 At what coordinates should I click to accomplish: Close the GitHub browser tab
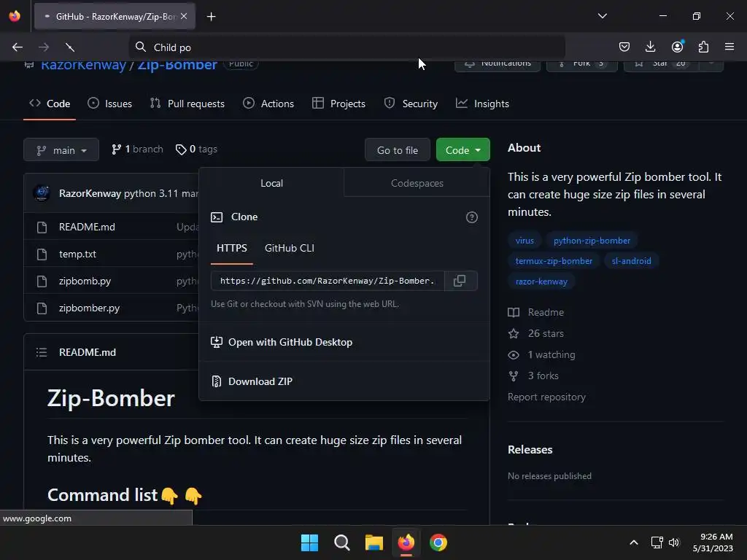[x=184, y=16]
